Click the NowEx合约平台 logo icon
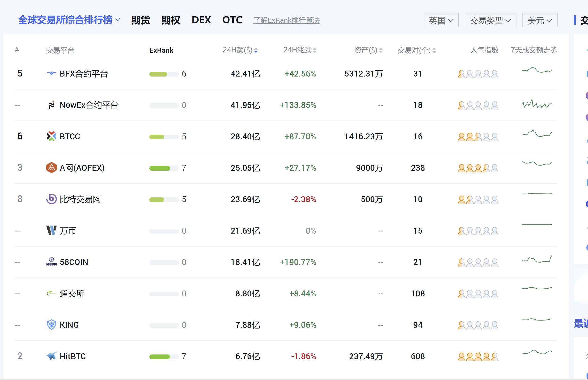 (x=51, y=105)
